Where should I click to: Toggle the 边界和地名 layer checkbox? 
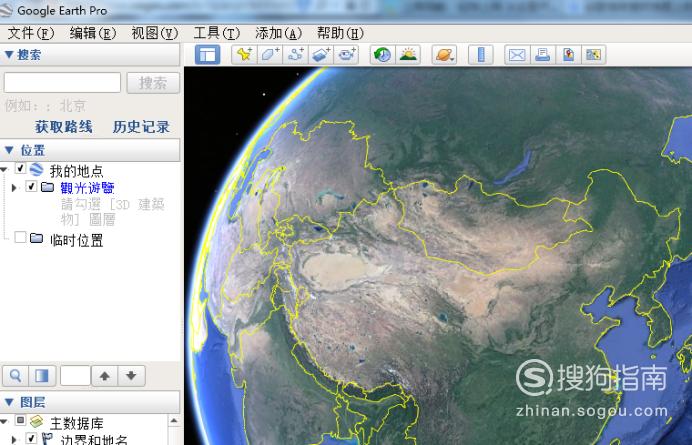[x=31, y=438]
